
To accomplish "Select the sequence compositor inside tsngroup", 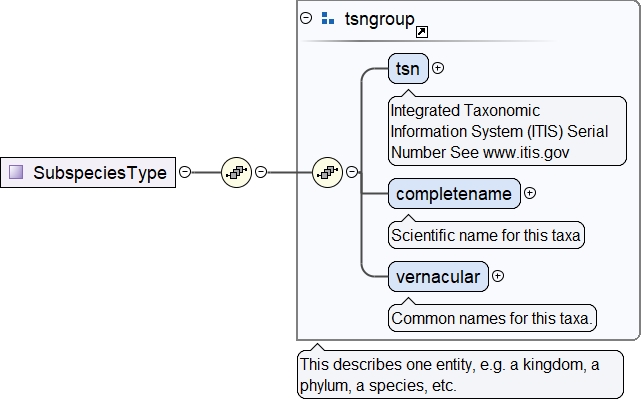I will click(x=327, y=172).
